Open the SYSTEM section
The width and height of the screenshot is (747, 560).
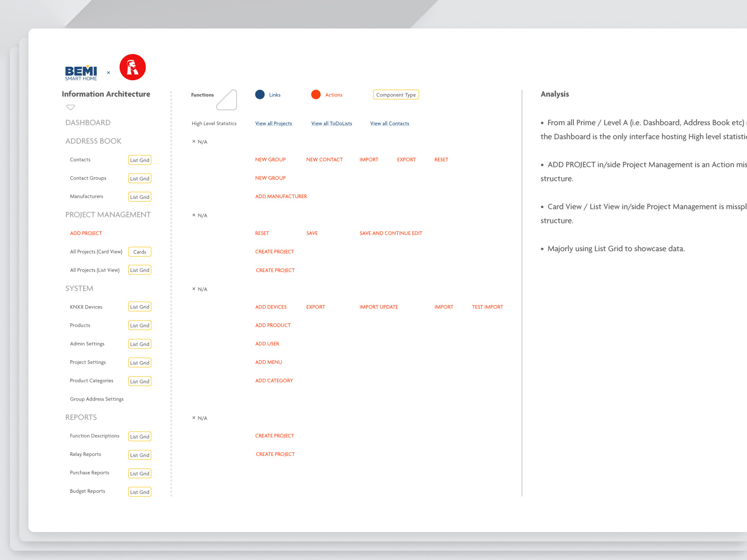click(79, 288)
